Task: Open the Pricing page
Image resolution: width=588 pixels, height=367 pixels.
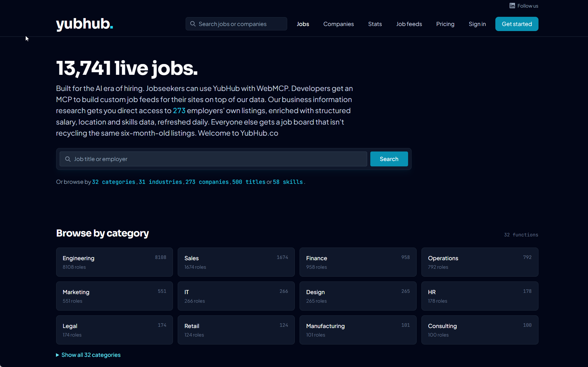Action: (445, 24)
